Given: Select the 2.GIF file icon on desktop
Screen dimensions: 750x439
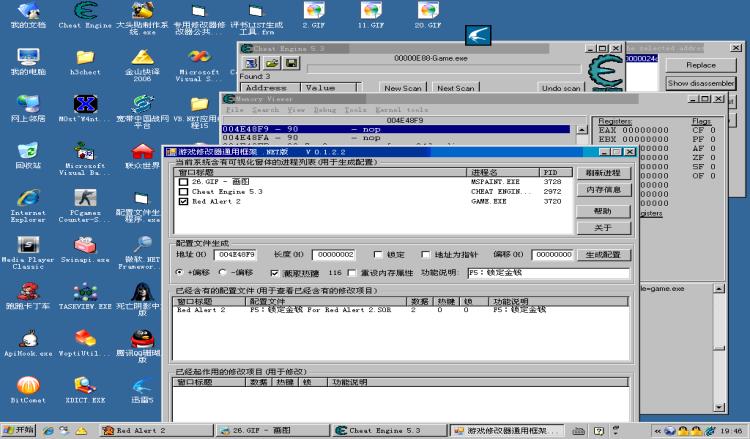Looking at the screenshot, I should tap(314, 14).
